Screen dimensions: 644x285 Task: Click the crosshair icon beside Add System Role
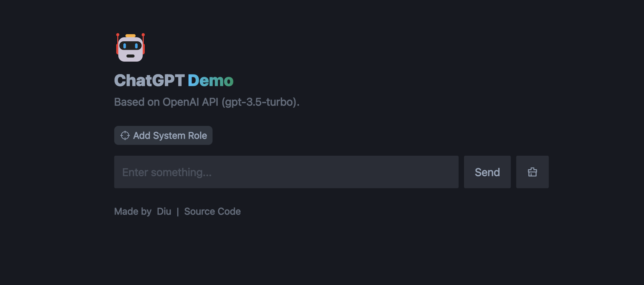[125, 135]
